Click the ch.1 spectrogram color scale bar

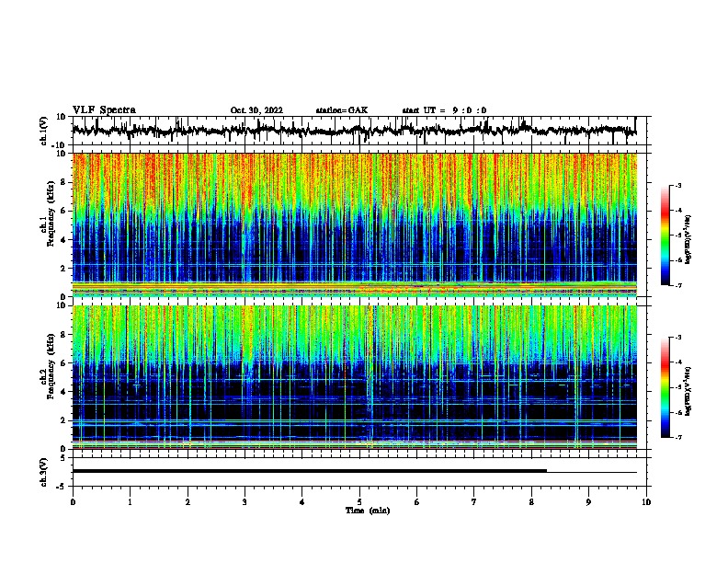point(665,236)
